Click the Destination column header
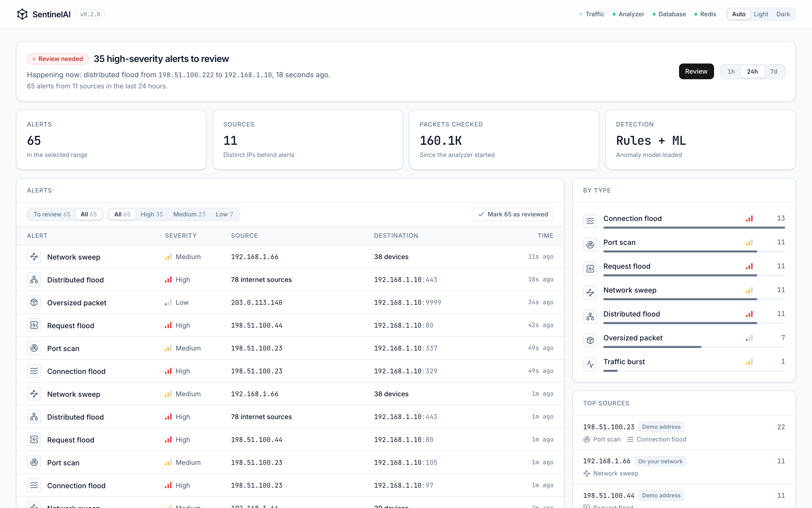The image size is (812, 508). (x=396, y=235)
